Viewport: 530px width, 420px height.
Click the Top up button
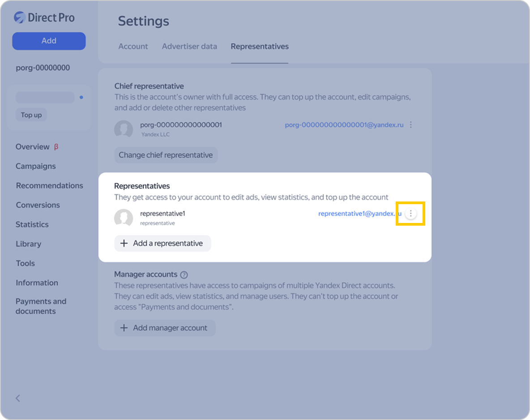31,115
